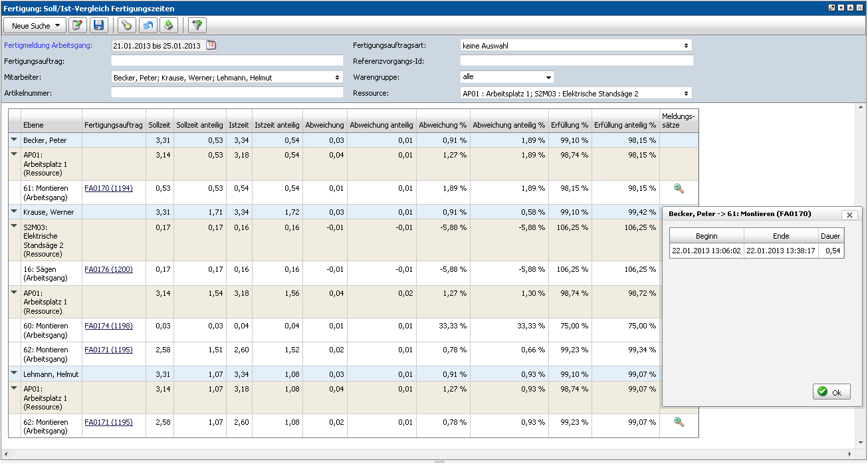Click the export download toolbar icon
Image resolution: width=868 pixels, height=466 pixels.
(169, 25)
